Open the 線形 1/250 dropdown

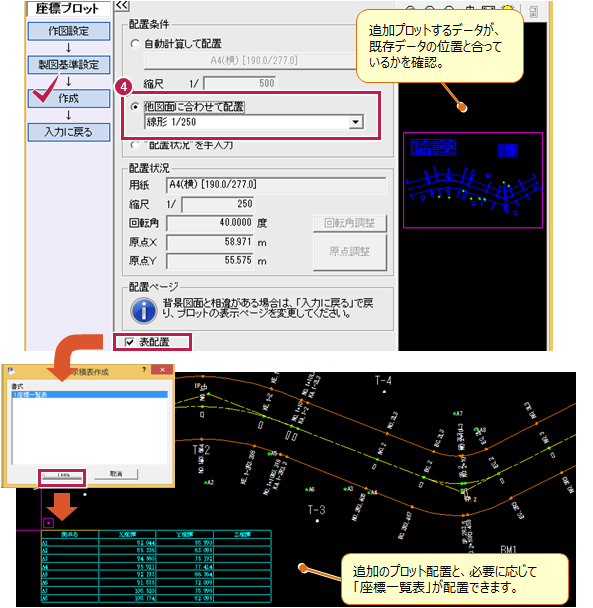(356, 122)
